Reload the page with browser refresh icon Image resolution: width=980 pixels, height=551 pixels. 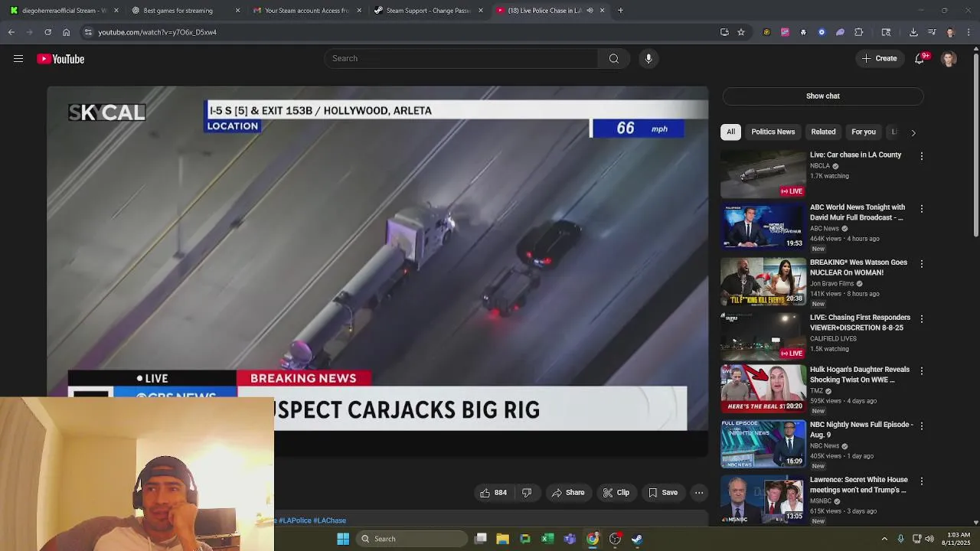pos(47,32)
